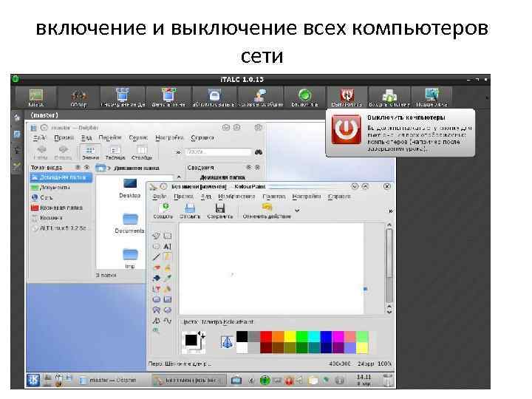532x399 pixels.
Task: Select the curve tool in KolourPaint
Action: click(x=167, y=320)
